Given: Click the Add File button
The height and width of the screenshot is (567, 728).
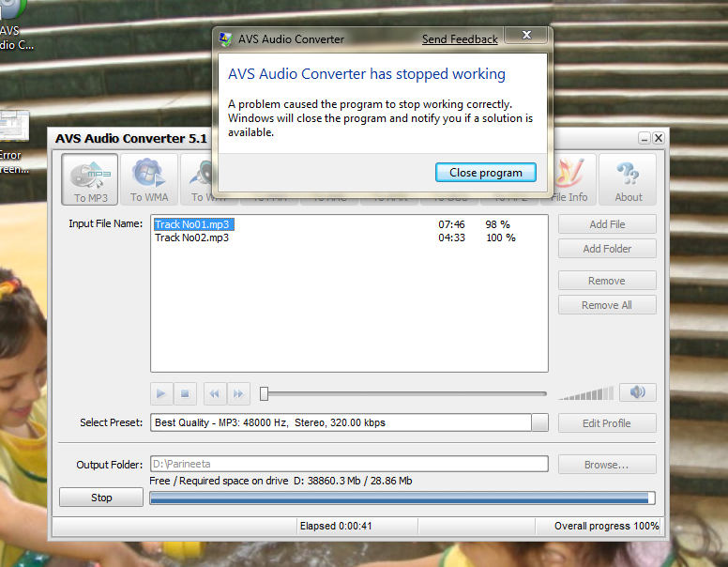Looking at the screenshot, I should (x=607, y=224).
